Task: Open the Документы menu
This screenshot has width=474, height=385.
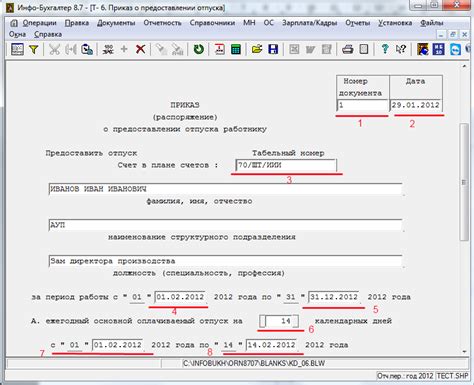Action: [116, 23]
